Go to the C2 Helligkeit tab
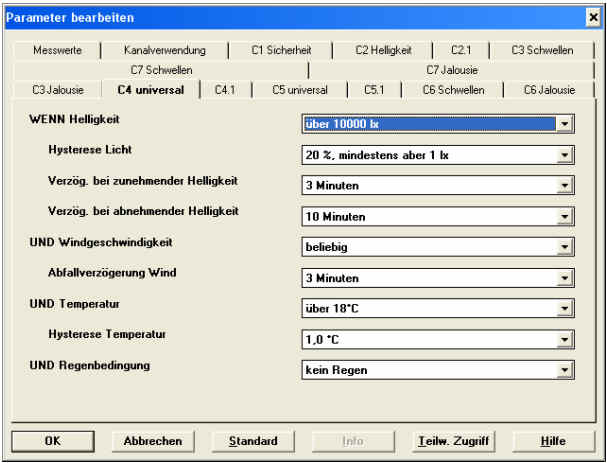The image size is (607, 463). coord(384,50)
